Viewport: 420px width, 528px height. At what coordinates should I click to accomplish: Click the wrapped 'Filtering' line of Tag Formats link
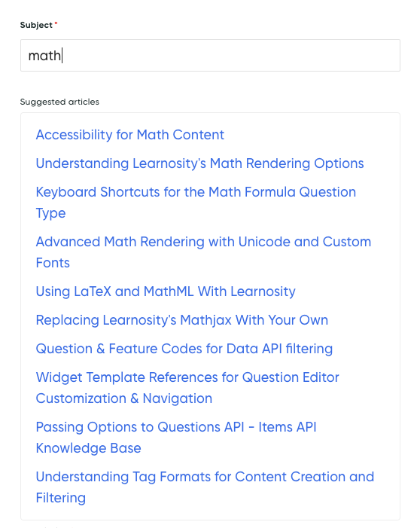click(x=61, y=498)
